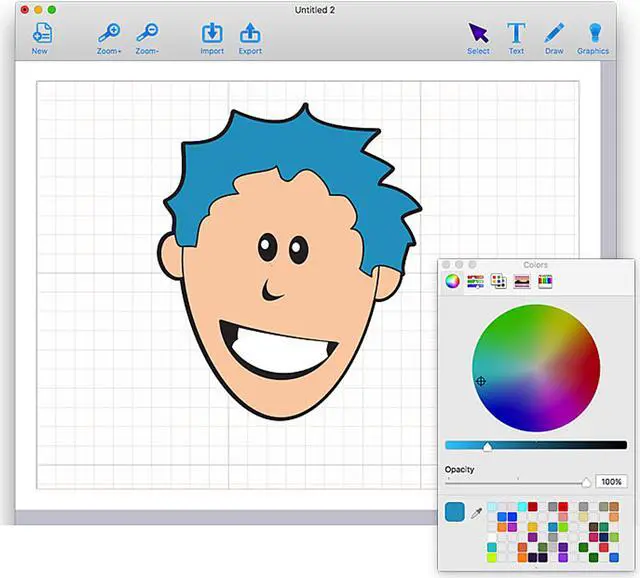Viewport: 640px width, 578px height.
Task: Click the opacity 100% input field
Action: coord(611,482)
